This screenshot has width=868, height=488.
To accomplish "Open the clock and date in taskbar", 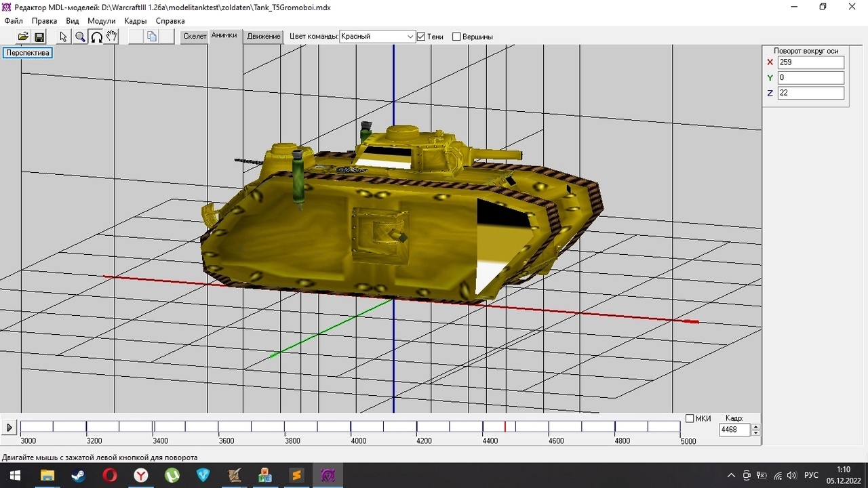I will click(x=844, y=475).
